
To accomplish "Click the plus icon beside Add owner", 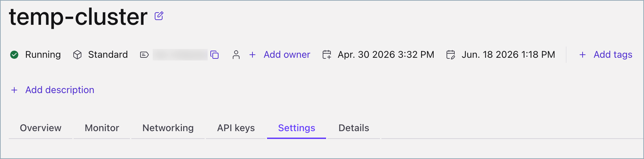I will (x=252, y=55).
